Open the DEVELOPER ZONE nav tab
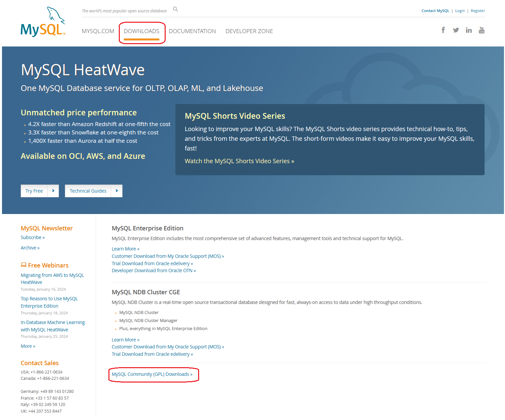Viewport: 505px width, 420px height. (249, 31)
